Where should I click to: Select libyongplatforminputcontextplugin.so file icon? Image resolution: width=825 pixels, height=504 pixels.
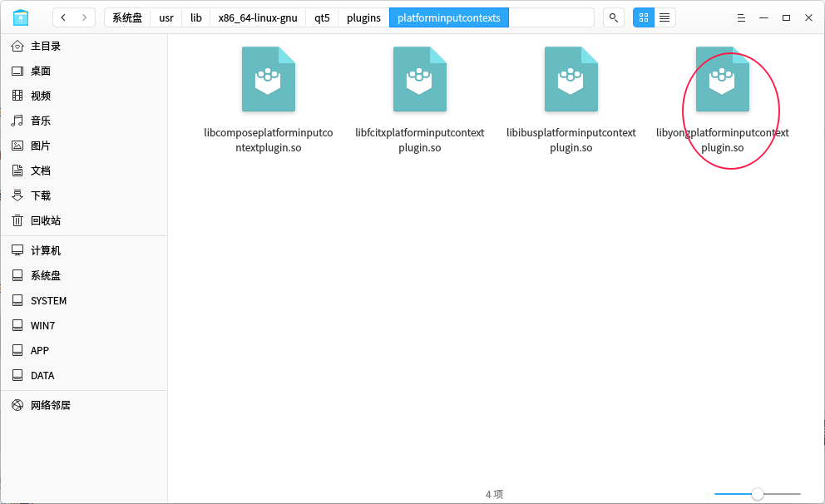click(723, 79)
